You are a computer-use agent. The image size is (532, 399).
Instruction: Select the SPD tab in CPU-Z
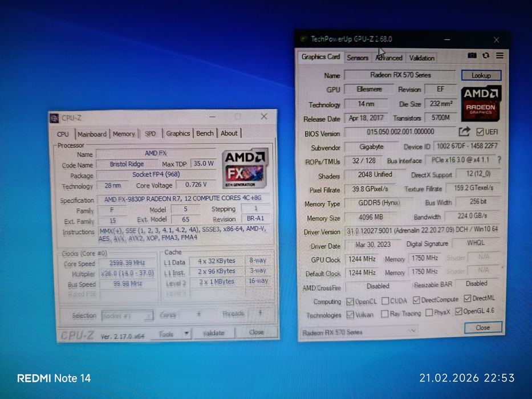150,133
